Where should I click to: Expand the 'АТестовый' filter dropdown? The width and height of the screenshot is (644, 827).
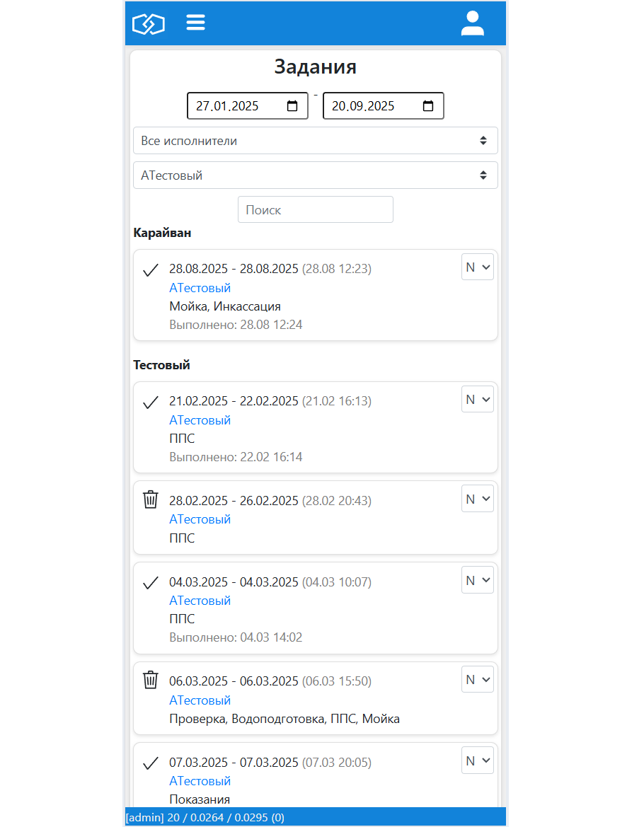[x=315, y=175]
